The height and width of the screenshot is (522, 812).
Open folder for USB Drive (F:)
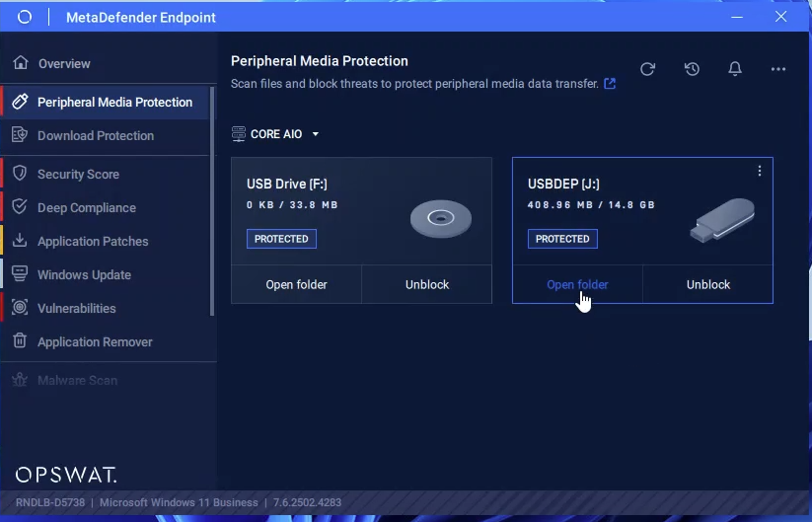296,284
